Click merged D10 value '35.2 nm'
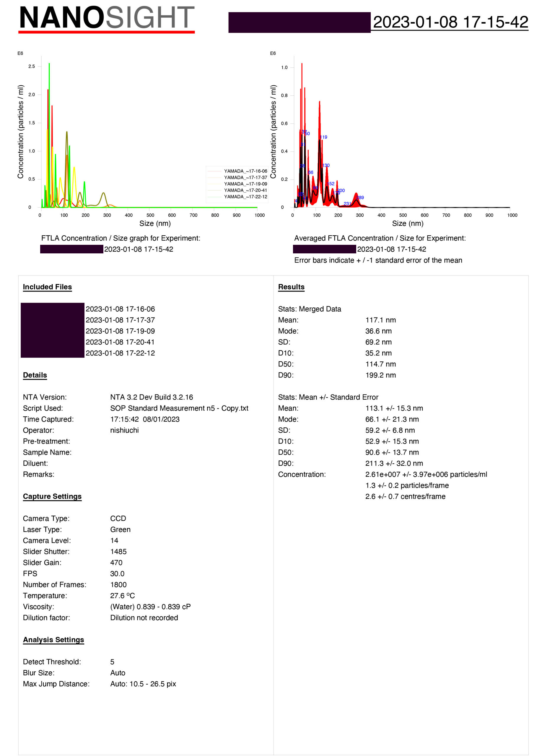This screenshot has width=547, height=756. pos(379,353)
